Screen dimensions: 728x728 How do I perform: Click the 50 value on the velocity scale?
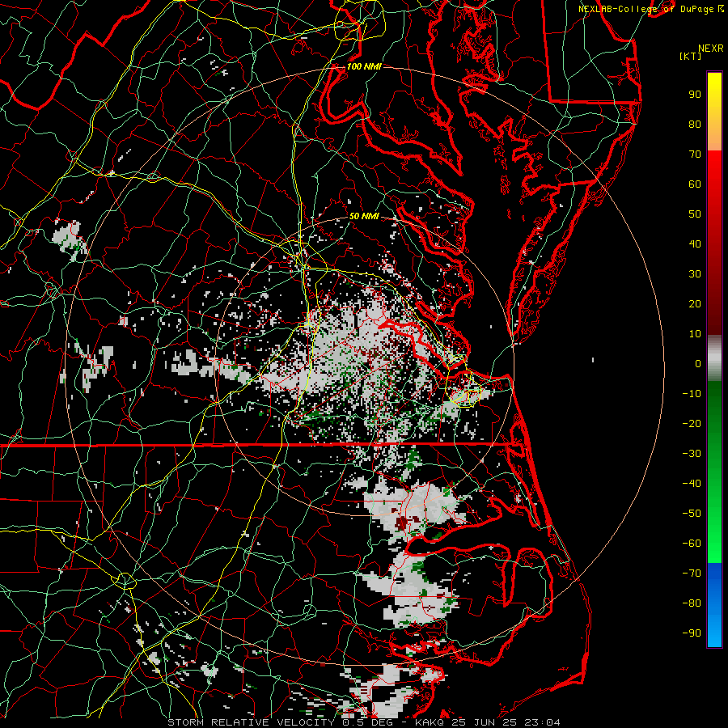pos(695,214)
